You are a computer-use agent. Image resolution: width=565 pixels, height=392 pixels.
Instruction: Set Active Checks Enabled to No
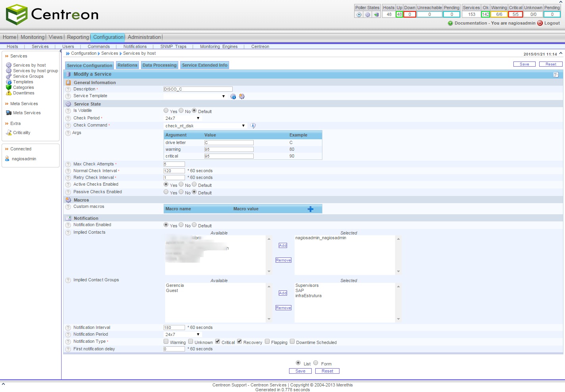[181, 184]
